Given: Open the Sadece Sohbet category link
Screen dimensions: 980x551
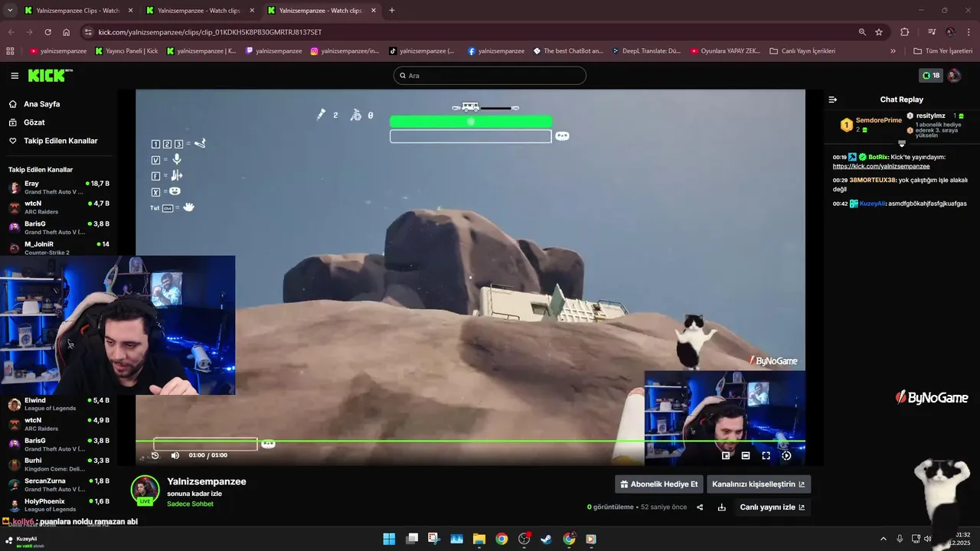Looking at the screenshot, I should [x=190, y=504].
